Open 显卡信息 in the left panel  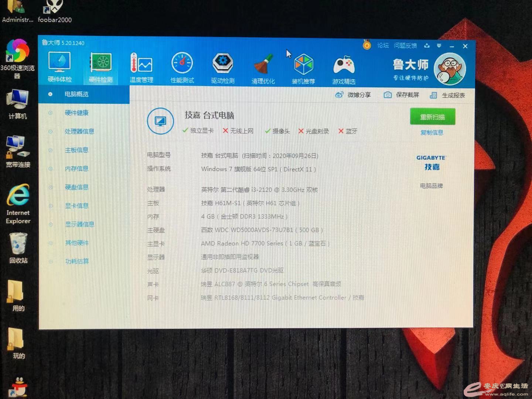point(77,206)
